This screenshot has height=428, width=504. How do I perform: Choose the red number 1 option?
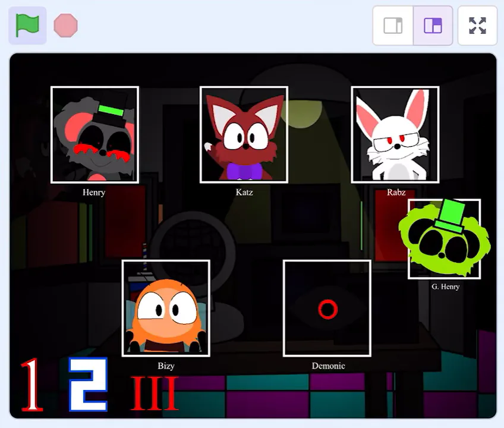pyautogui.click(x=32, y=385)
